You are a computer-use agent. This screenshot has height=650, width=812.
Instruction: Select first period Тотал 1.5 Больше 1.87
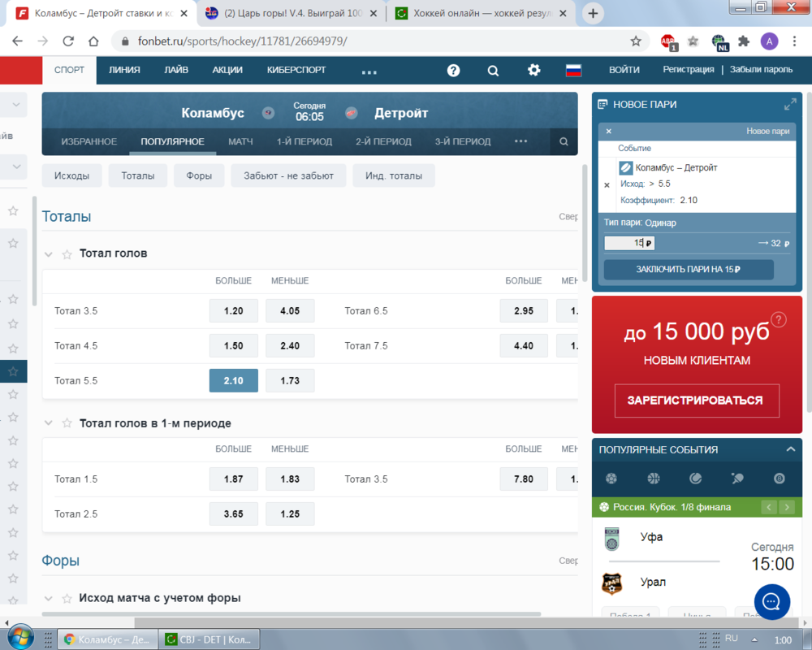click(234, 479)
